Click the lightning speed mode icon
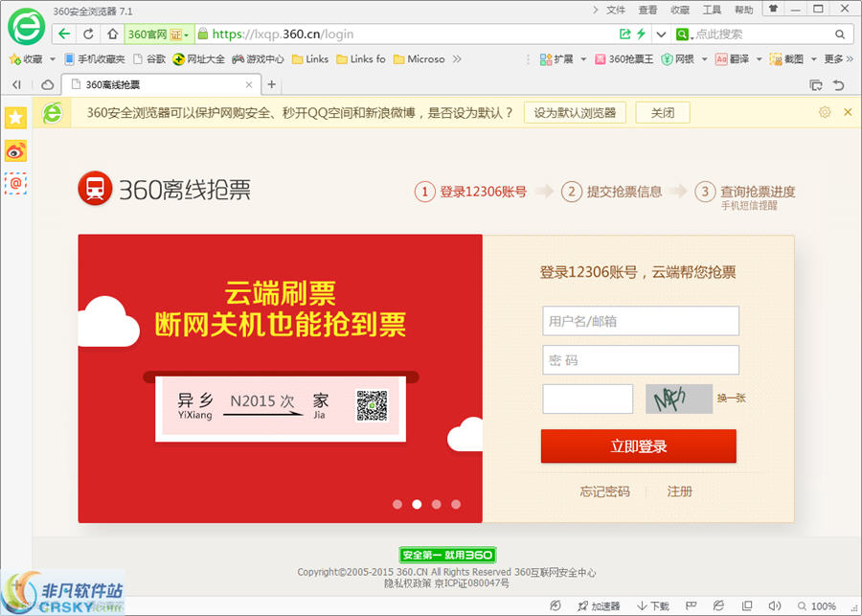This screenshot has height=616, width=862. [x=641, y=34]
